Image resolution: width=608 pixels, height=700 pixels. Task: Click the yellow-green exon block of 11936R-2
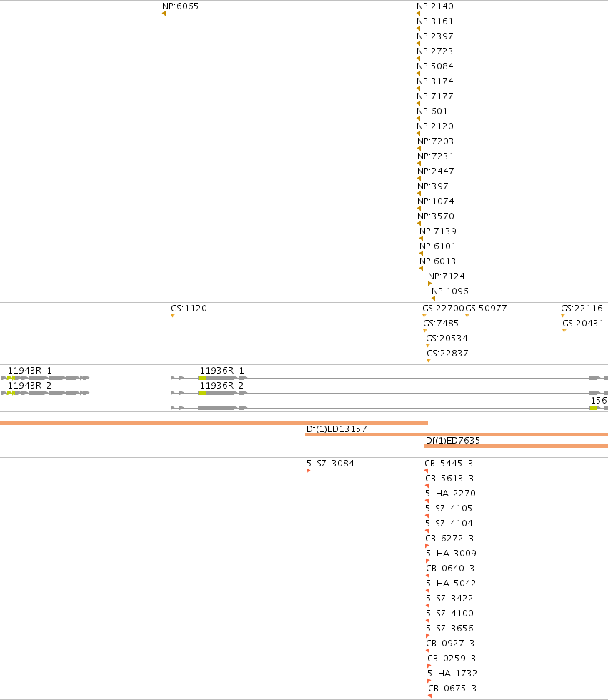[202, 394]
